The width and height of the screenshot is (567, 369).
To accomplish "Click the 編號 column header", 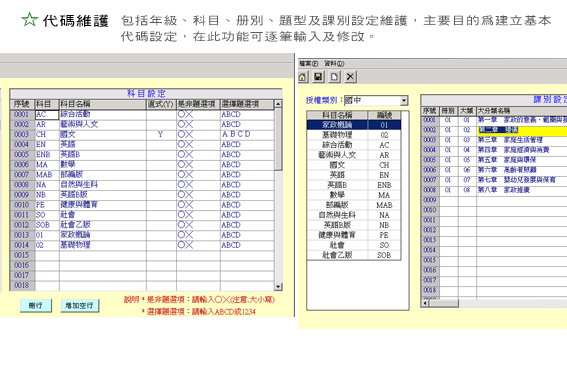I will click(384, 115).
